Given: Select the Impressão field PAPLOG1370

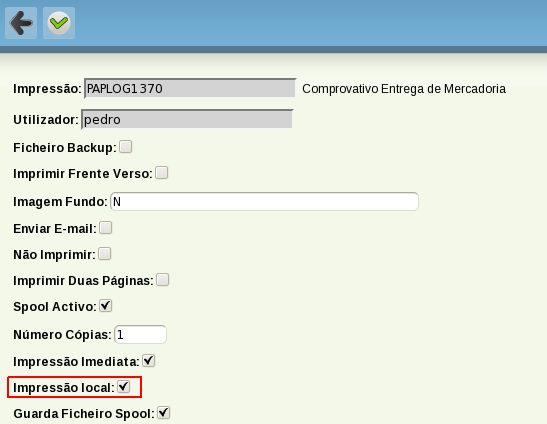Looking at the screenshot, I should [x=190, y=88].
